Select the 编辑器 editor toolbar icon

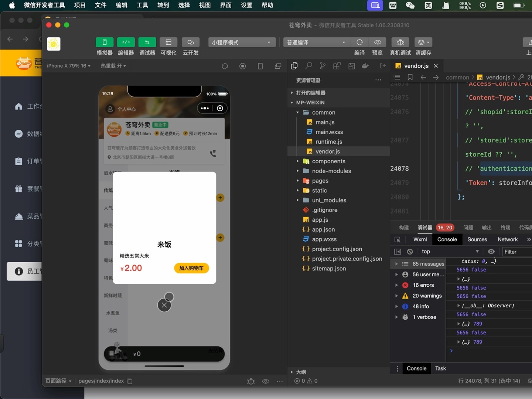pyautogui.click(x=126, y=42)
